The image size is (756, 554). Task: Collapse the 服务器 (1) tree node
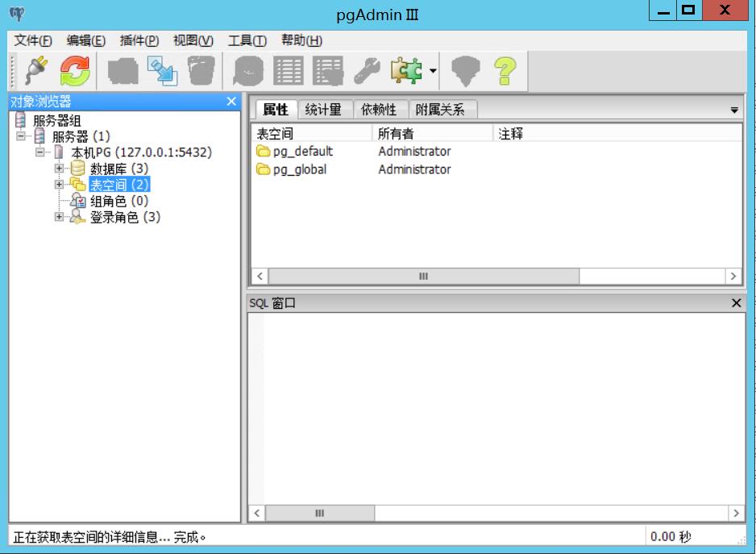pyautogui.click(x=20, y=136)
